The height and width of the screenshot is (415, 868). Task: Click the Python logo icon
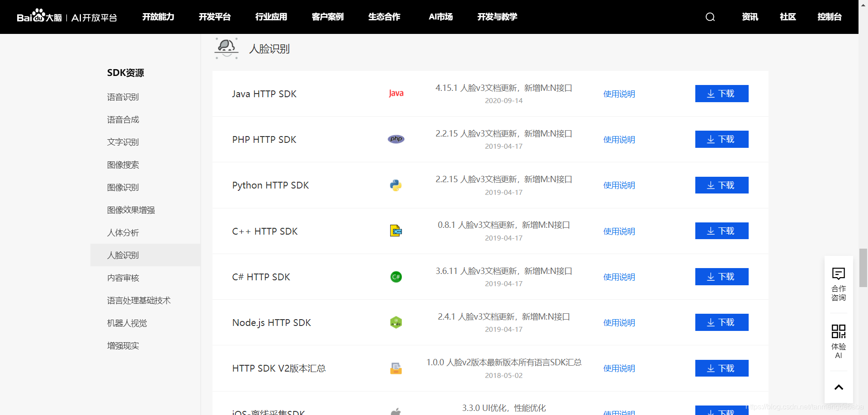396,185
